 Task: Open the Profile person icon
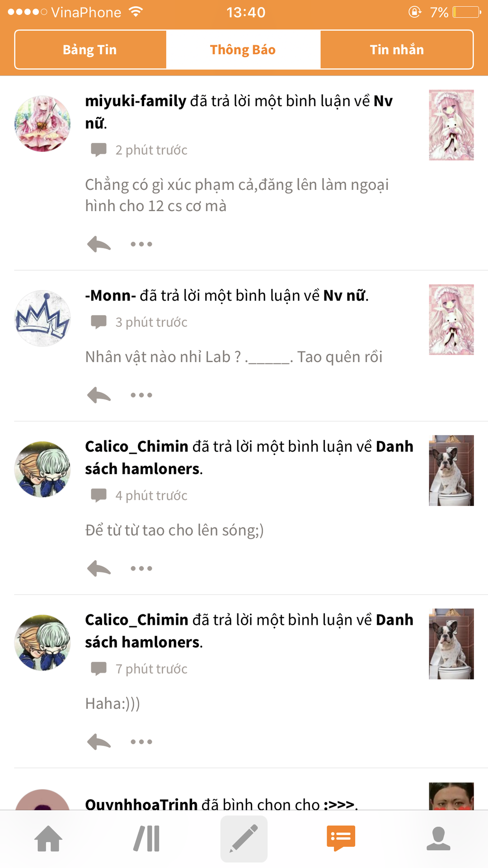[x=439, y=839]
